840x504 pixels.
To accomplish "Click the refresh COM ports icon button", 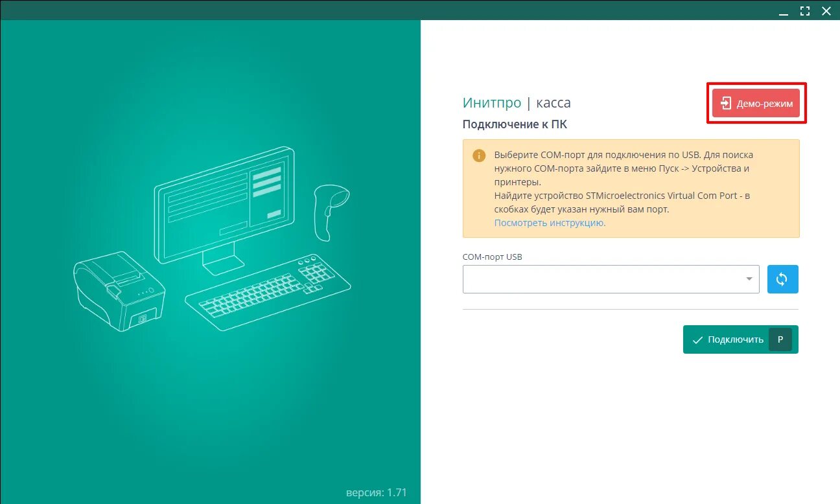I will 782,279.
